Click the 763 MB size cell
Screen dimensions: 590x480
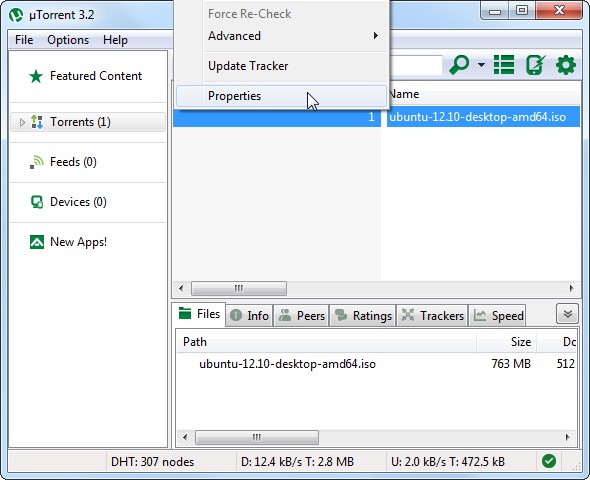[511, 364]
